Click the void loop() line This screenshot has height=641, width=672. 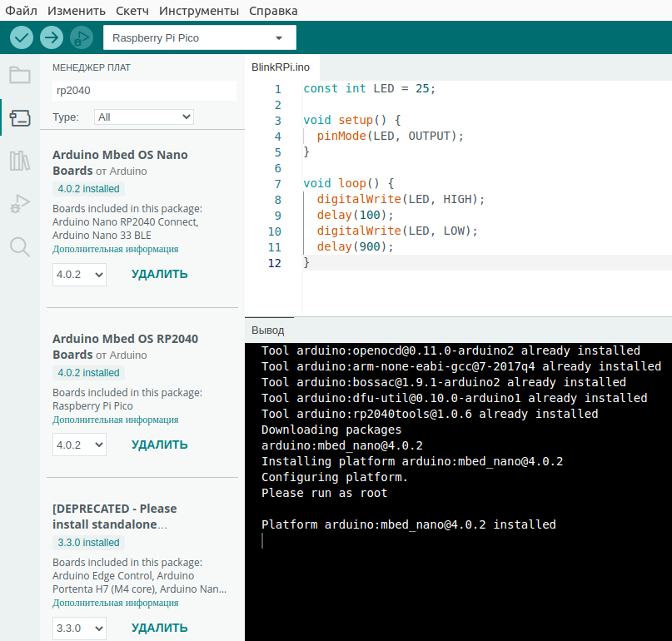pos(349,183)
